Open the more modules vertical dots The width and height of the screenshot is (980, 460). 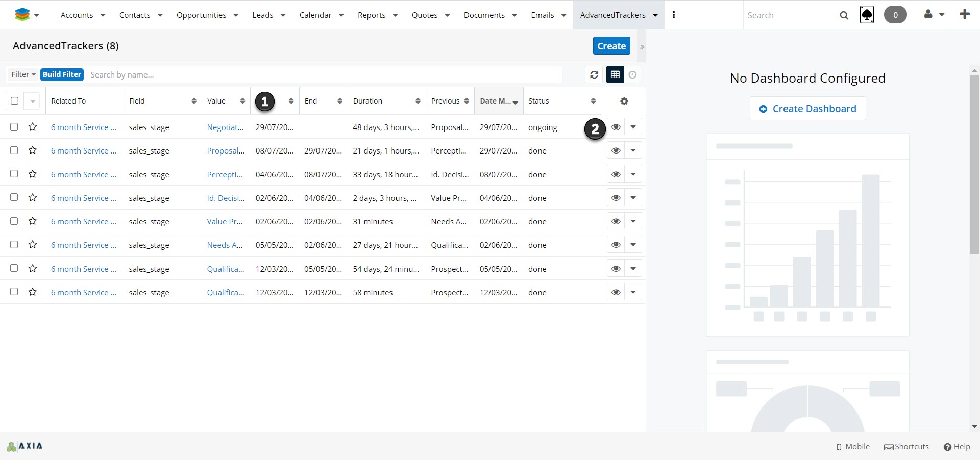tap(674, 15)
